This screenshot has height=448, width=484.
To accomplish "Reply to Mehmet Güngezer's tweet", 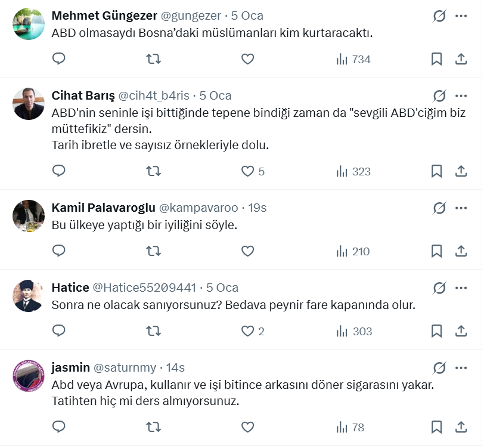I will (58, 58).
